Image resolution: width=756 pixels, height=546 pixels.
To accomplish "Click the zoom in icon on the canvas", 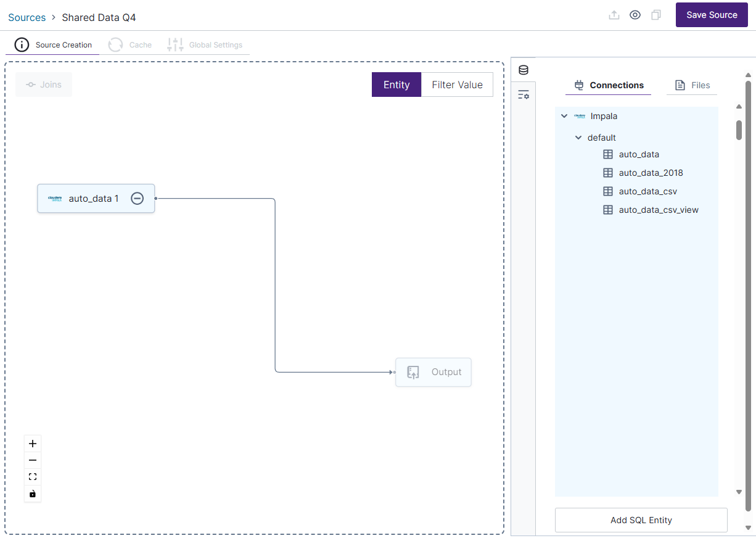I will tap(33, 443).
